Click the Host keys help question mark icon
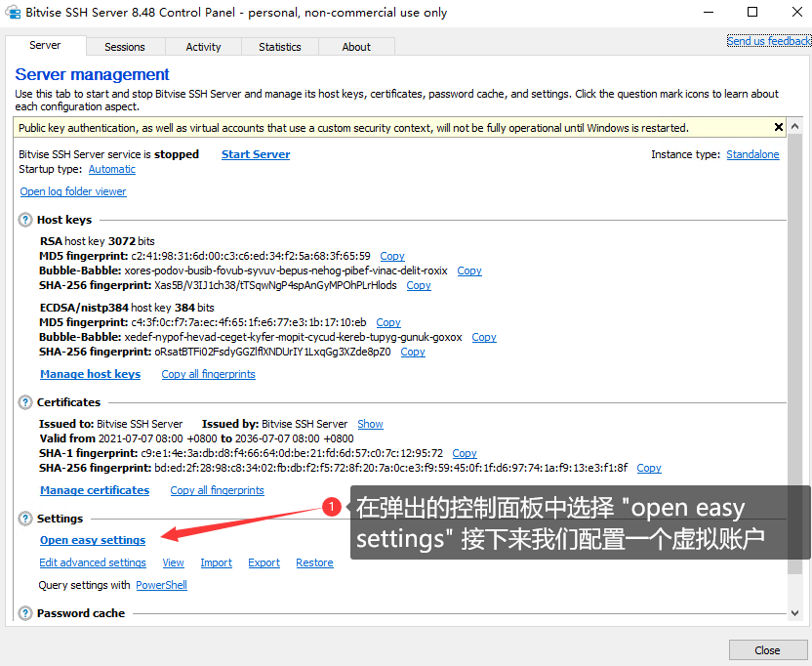The image size is (812, 666). coord(24,220)
